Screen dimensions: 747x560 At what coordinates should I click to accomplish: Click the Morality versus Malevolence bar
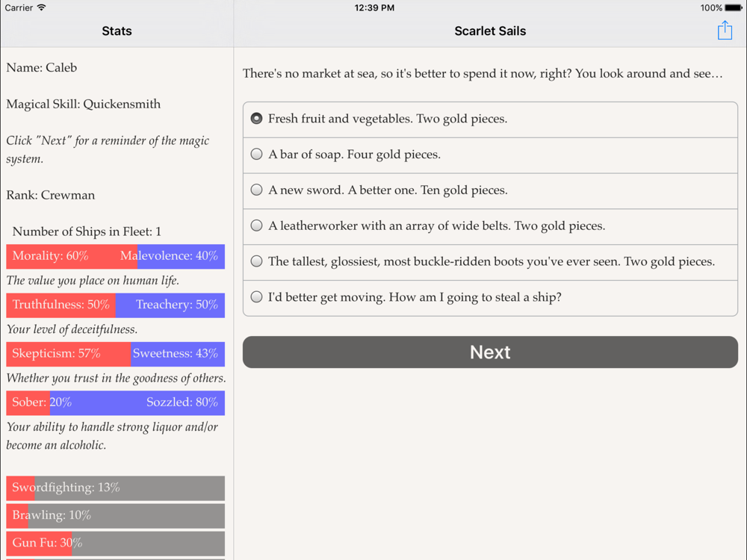[115, 257]
